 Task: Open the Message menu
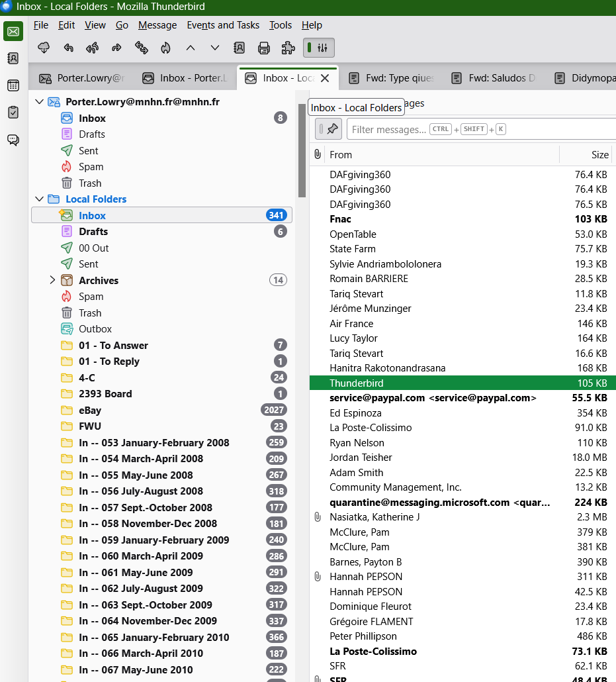pos(157,25)
